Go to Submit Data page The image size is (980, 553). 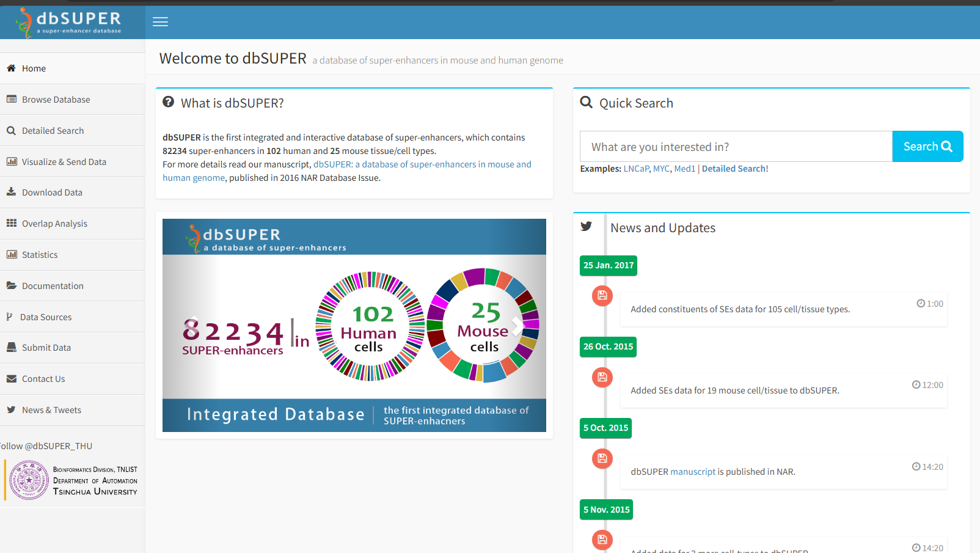pyautogui.click(x=46, y=348)
